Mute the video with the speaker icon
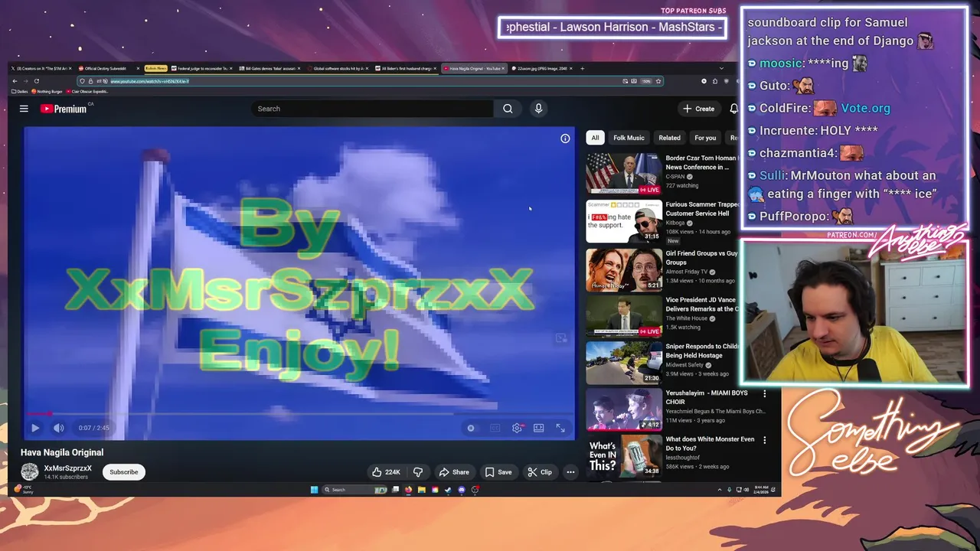The height and width of the screenshot is (551, 980). (x=58, y=428)
